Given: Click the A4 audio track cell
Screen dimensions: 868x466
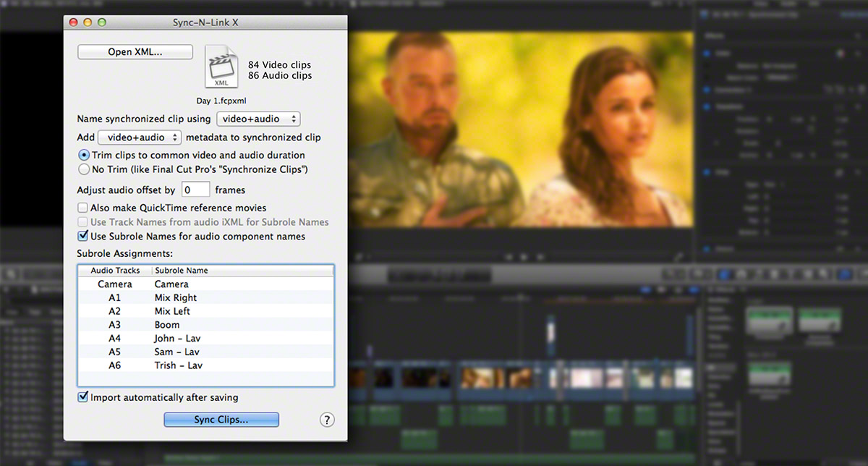Looking at the screenshot, I should [x=115, y=338].
